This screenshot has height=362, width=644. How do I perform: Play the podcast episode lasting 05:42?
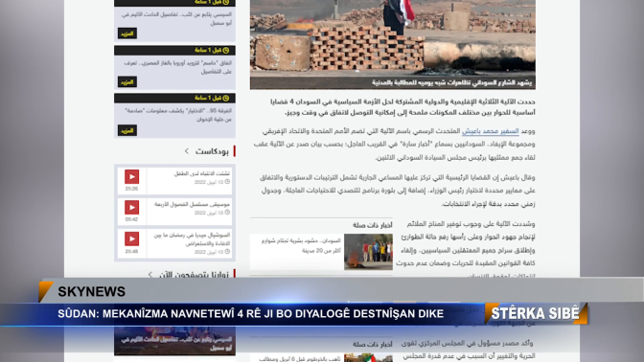(132, 208)
